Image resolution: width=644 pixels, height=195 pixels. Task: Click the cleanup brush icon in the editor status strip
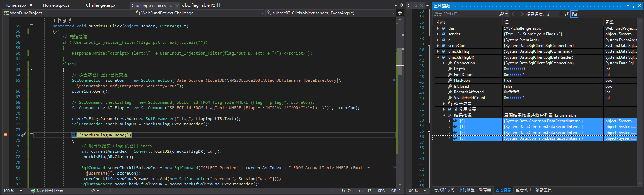click(93, 191)
